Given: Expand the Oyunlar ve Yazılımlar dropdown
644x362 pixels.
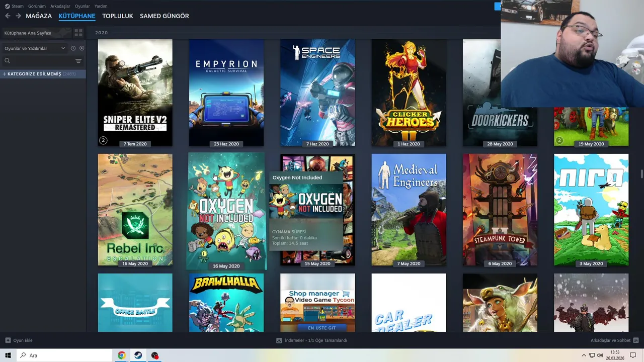Looking at the screenshot, I should tap(35, 48).
